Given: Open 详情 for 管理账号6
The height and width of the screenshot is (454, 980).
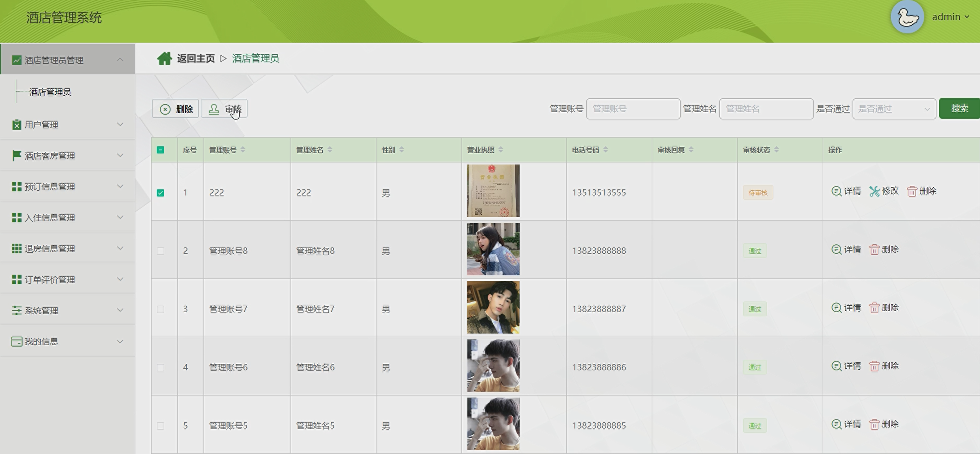Looking at the screenshot, I should pyautogui.click(x=846, y=366).
